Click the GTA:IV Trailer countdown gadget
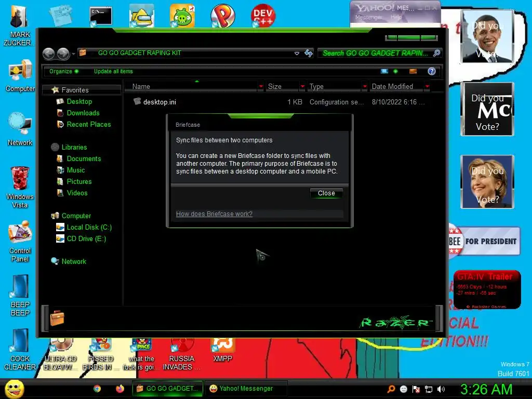532x399 pixels. click(487, 290)
